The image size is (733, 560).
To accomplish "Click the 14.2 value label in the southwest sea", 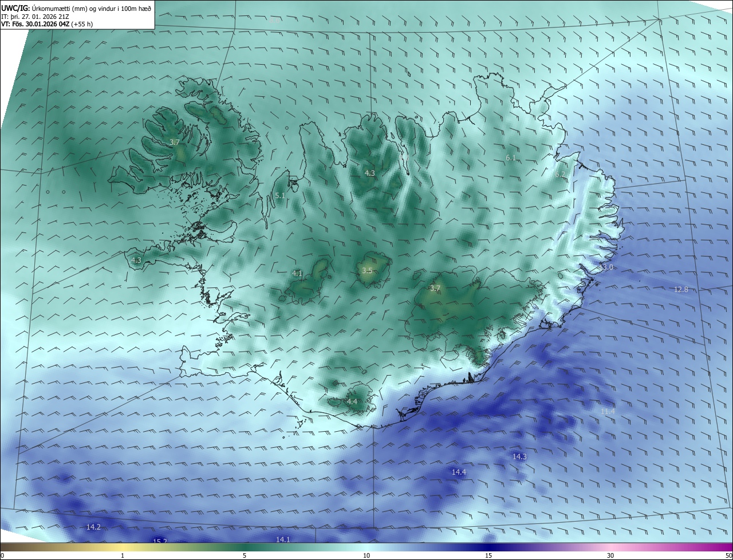I will 93,527.
